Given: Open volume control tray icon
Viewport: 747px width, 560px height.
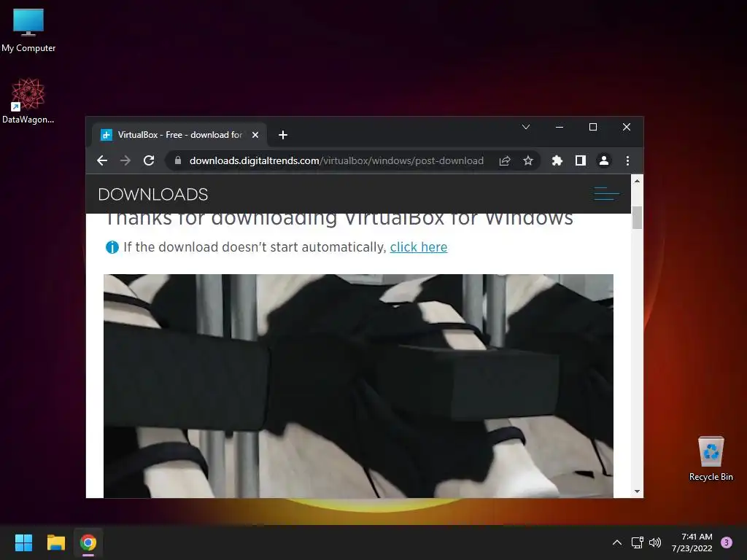Looking at the screenshot, I should tap(655, 542).
